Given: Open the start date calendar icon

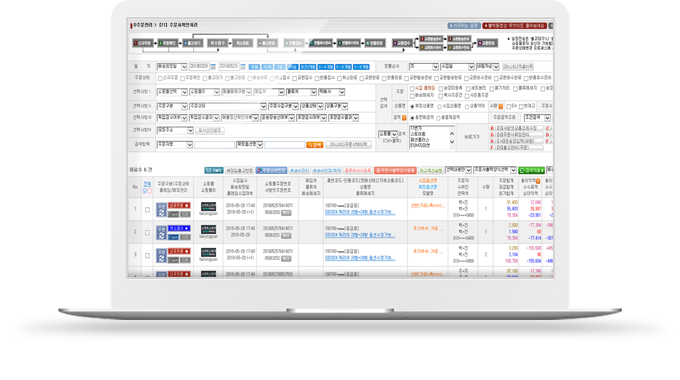Looking at the screenshot, I should pyautogui.click(x=213, y=67).
